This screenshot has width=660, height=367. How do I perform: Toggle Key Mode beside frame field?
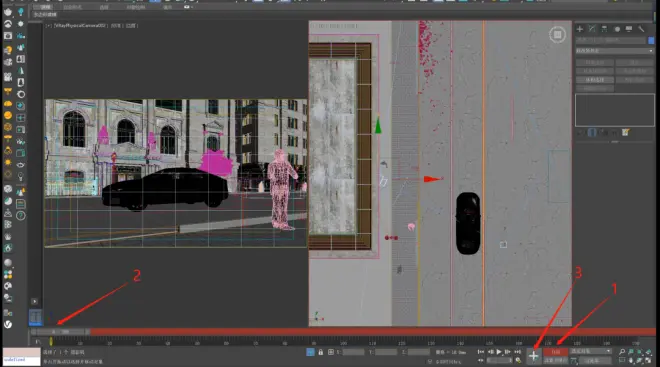(x=481, y=361)
